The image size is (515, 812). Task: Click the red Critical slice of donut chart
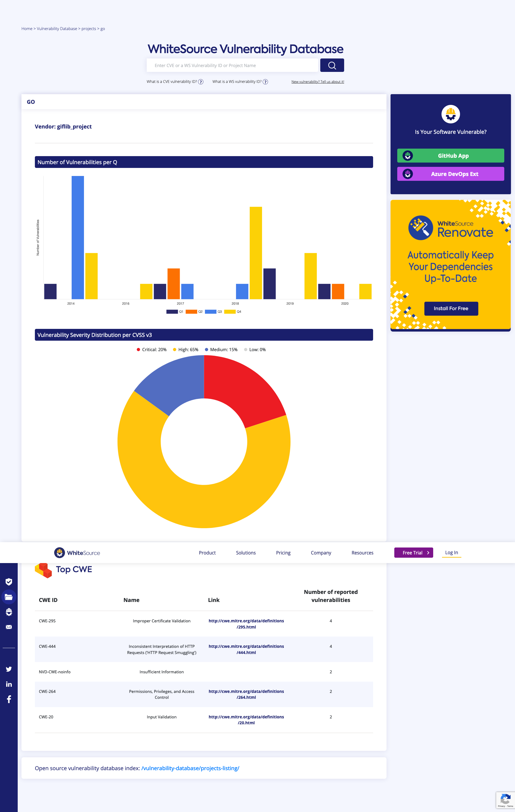[x=243, y=388]
